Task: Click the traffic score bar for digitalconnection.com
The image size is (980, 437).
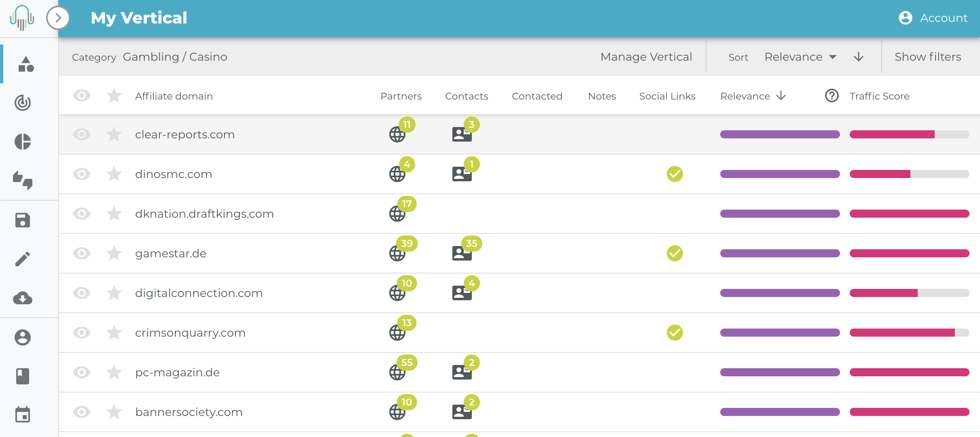Action: click(909, 293)
